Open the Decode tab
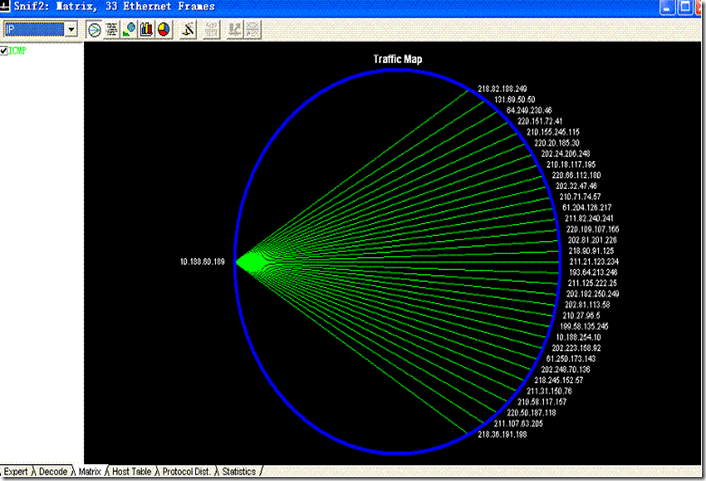 coord(53,470)
